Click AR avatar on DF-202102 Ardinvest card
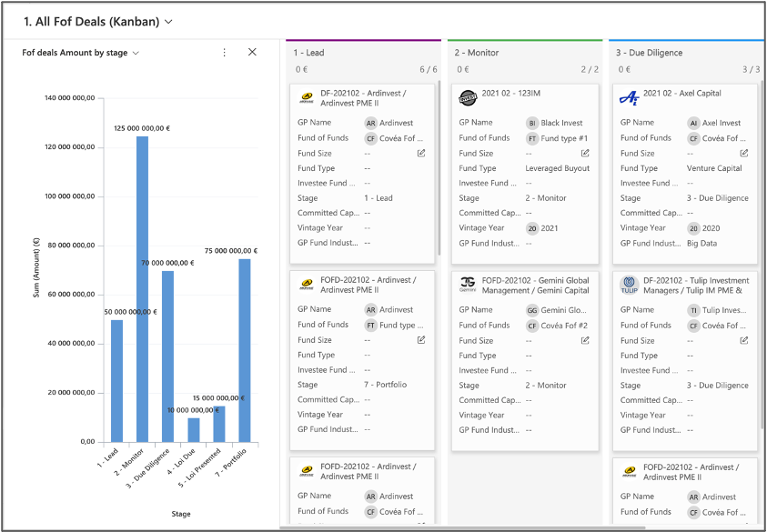The image size is (767, 532). coord(371,123)
